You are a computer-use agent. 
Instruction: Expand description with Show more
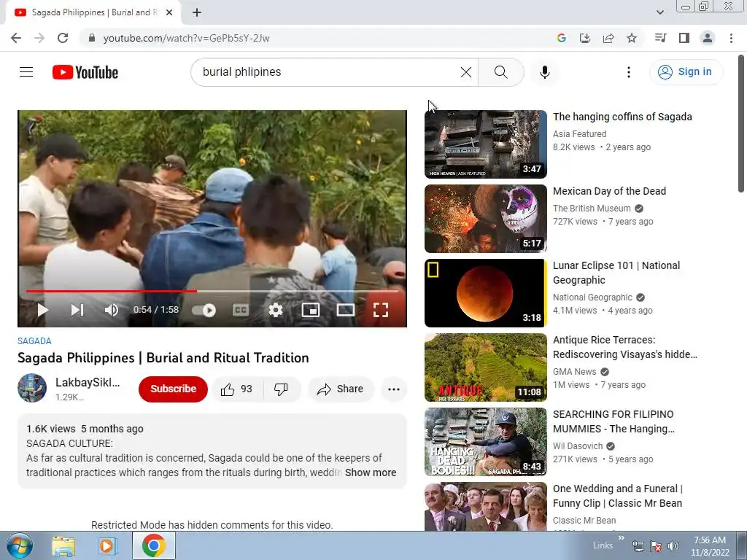(371, 472)
